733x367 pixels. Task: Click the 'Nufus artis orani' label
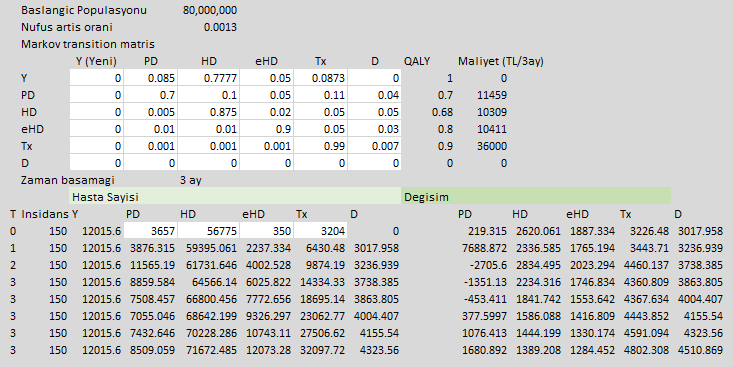tap(67, 27)
